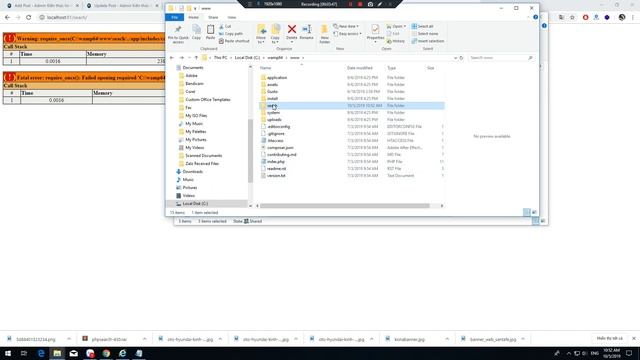Select Custom Office Templates in navigation pane
The height and width of the screenshot is (360, 640).
[208, 100]
